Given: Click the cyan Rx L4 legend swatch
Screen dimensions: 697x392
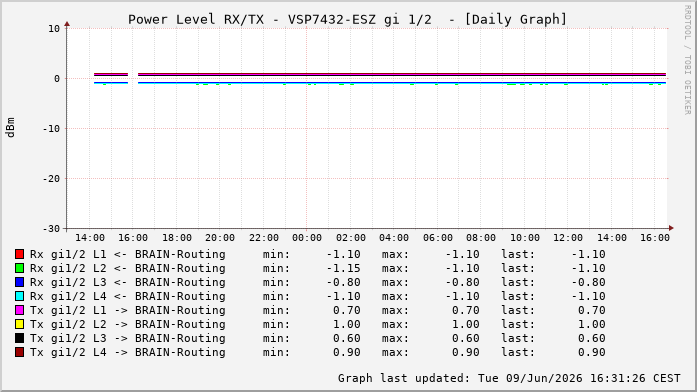Looking at the screenshot, I should pos(19,296).
